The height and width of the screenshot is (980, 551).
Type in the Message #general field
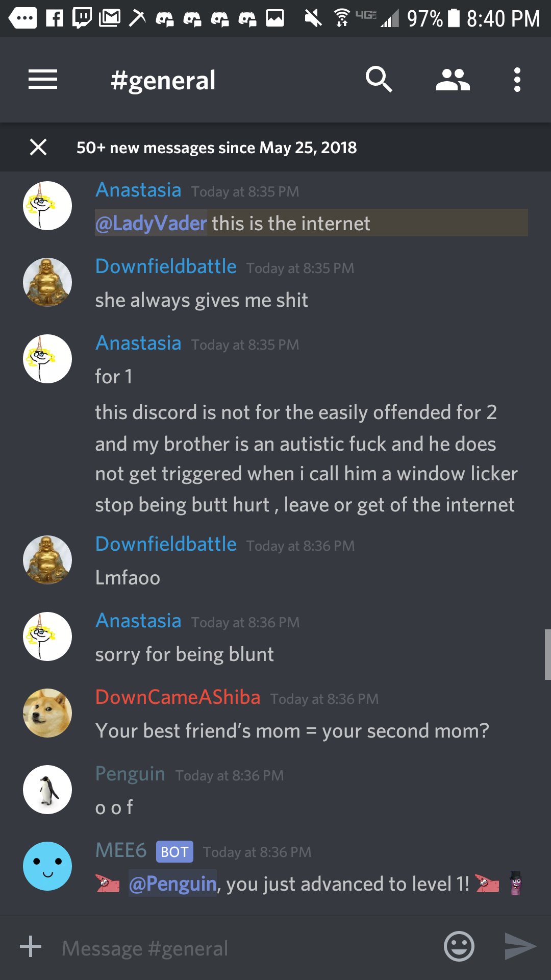click(x=245, y=948)
